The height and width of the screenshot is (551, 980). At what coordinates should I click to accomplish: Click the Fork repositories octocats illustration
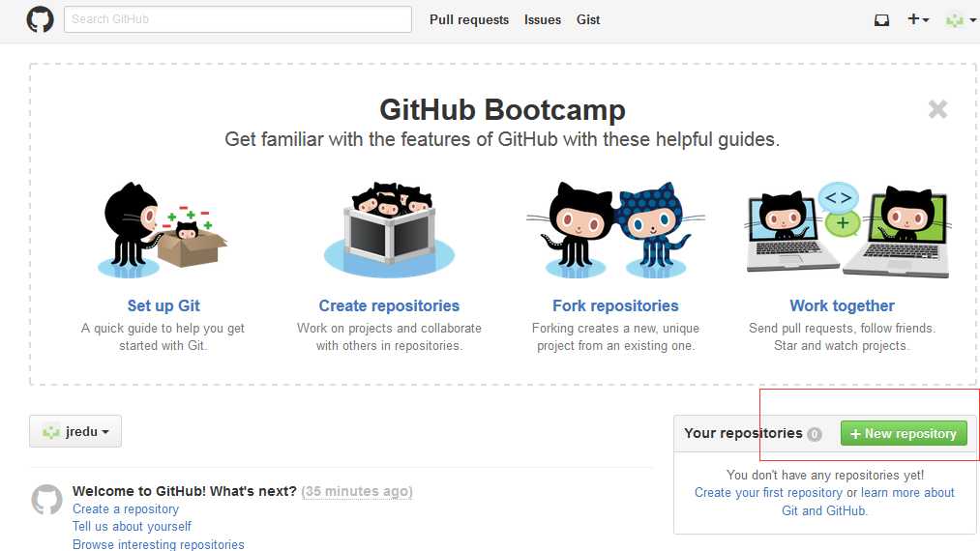pos(615,230)
